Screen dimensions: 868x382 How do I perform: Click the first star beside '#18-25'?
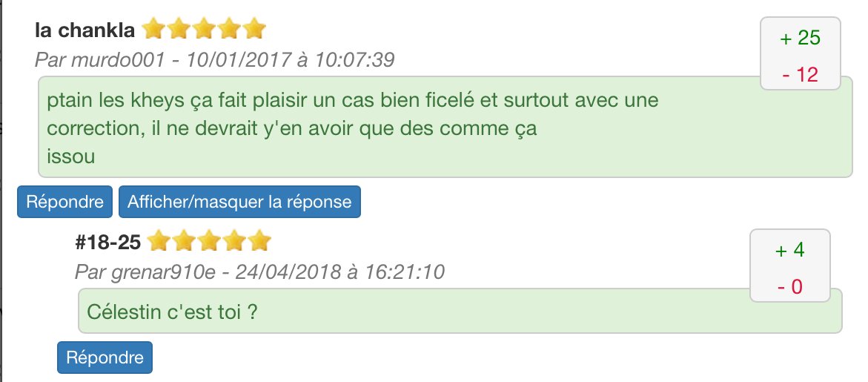[x=158, y=241]
